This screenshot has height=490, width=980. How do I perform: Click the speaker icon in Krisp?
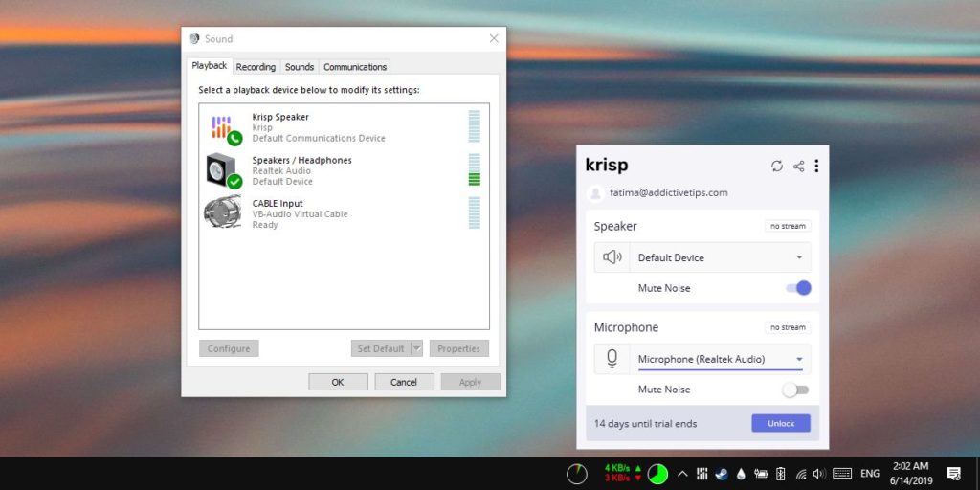(x=612, y=257)
